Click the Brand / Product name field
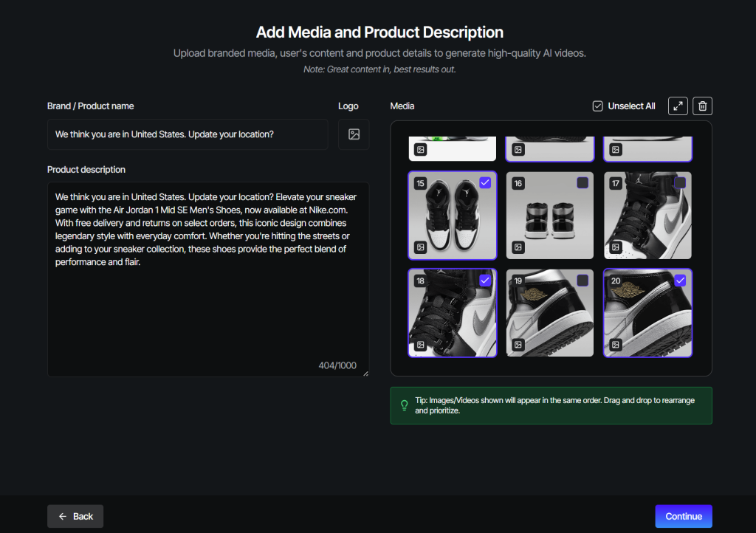Viewport: 756px width, 533px height. (x=188, y=134)
